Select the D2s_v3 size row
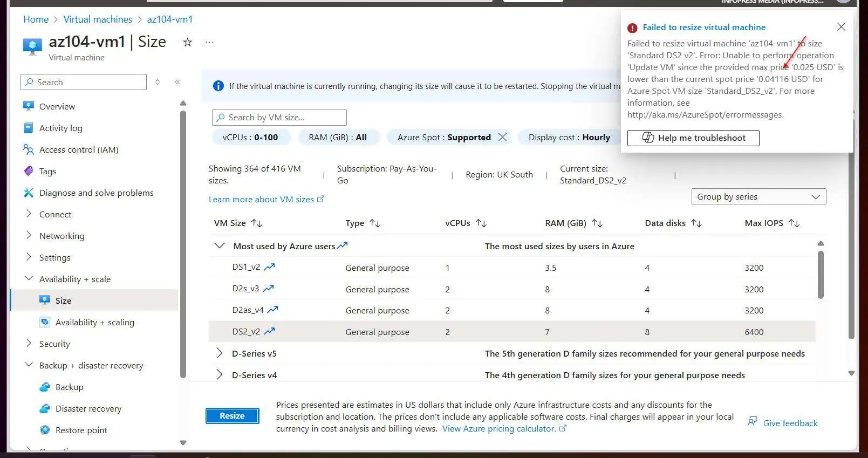Viewport: 868px width, 458px height. pos(512,289)
